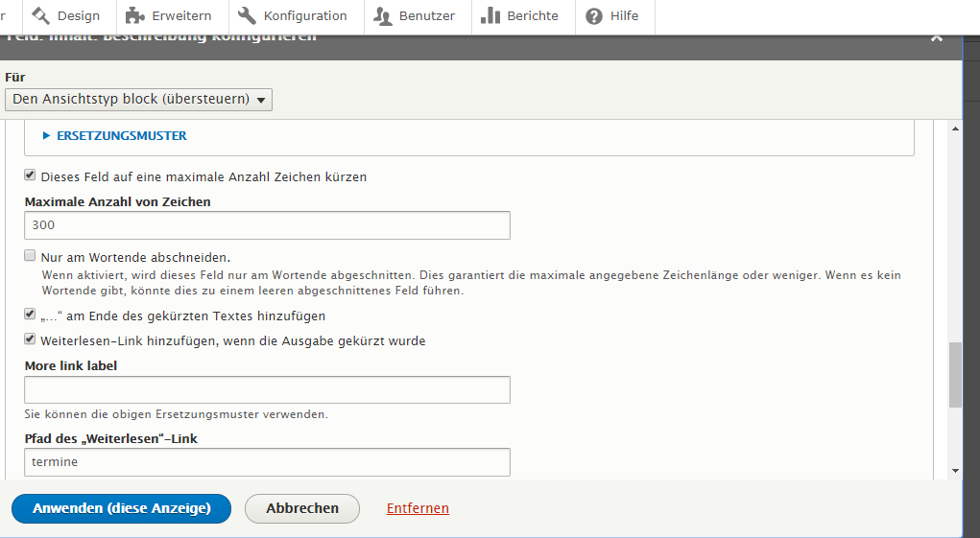Click the Entfernen link

coord(418,508)
